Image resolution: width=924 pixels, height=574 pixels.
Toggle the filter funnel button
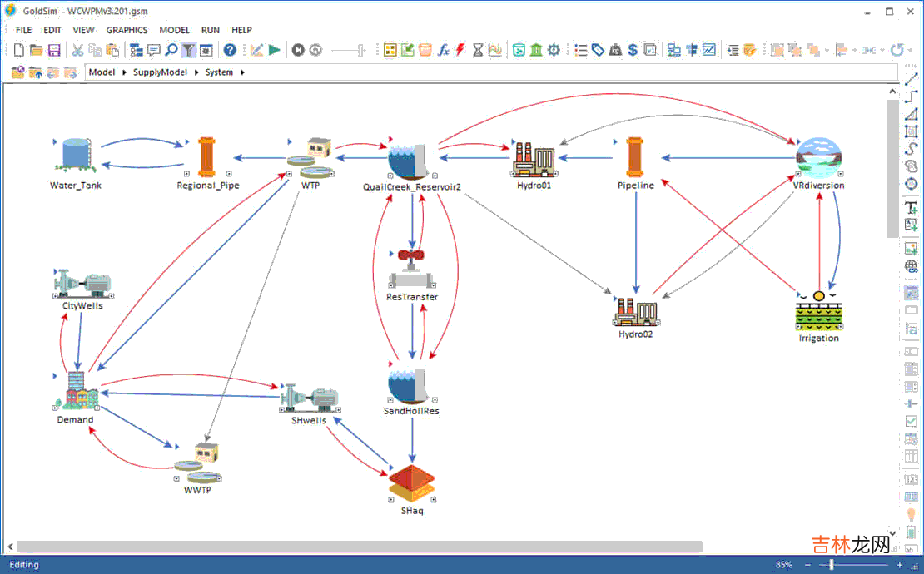pos(190,50)
